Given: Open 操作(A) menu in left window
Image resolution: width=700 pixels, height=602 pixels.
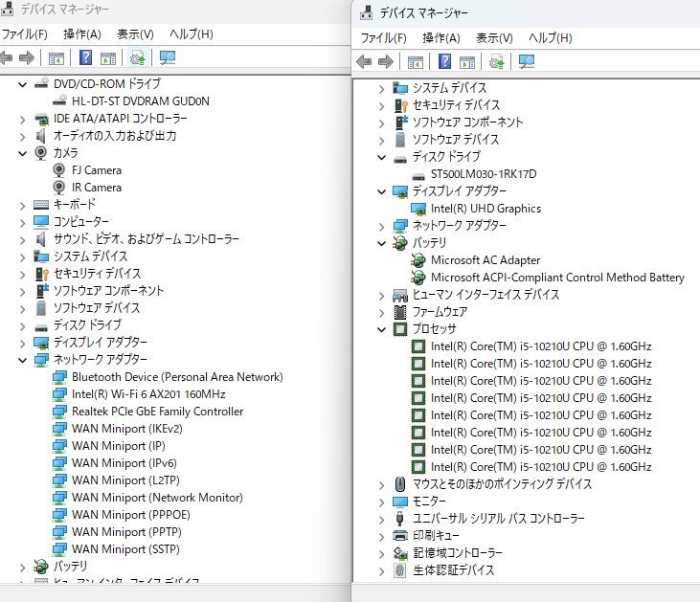Looking at the screenshot, I should (x=82, y=33).
